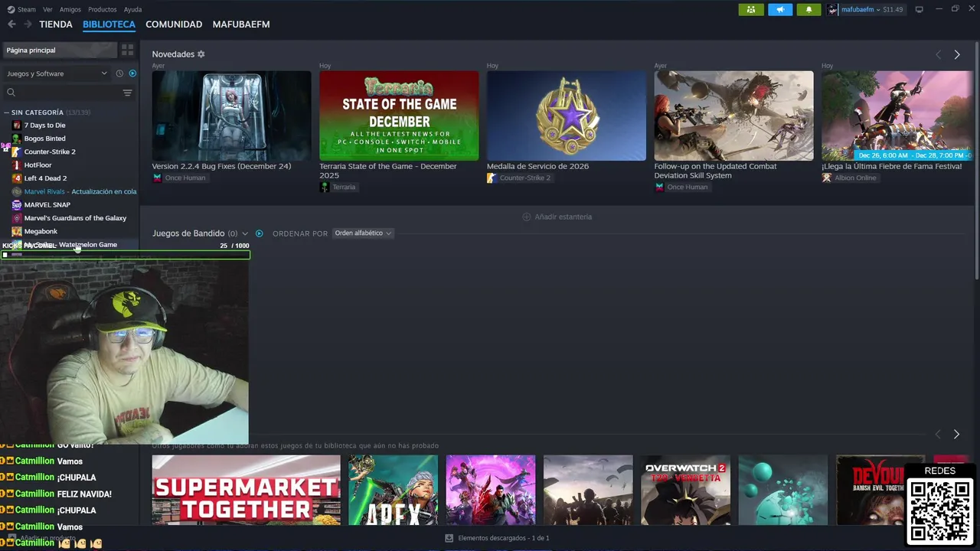Screen dimensions: 980x551
Task: Switch to the COMUNIDAD tab
Action: (174, 24)
